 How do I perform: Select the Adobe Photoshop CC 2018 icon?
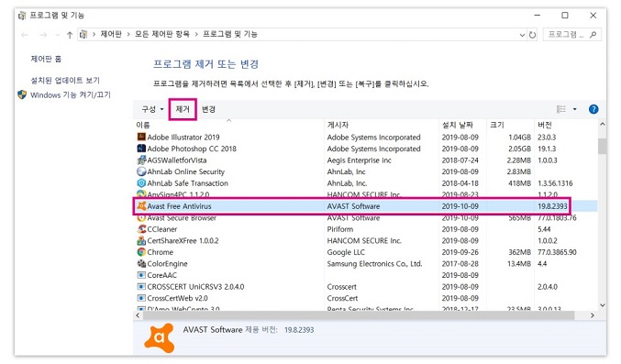tap(141, 149)
